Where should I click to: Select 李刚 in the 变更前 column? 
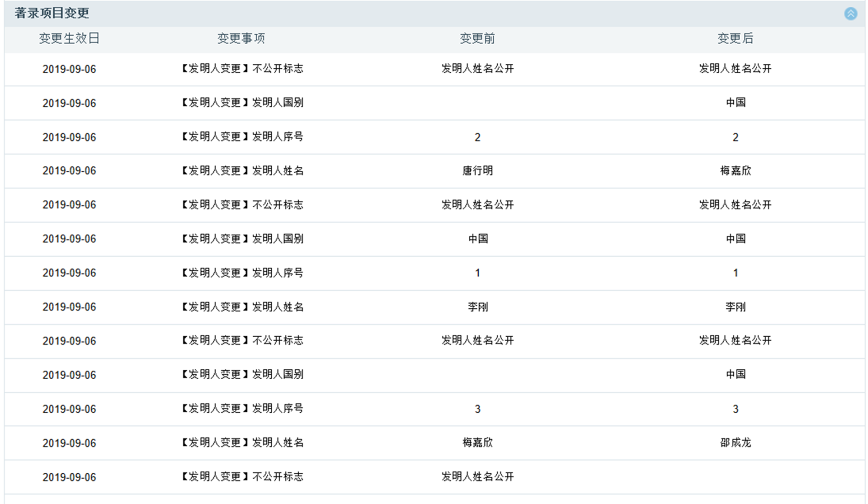(x=478, y=307)
